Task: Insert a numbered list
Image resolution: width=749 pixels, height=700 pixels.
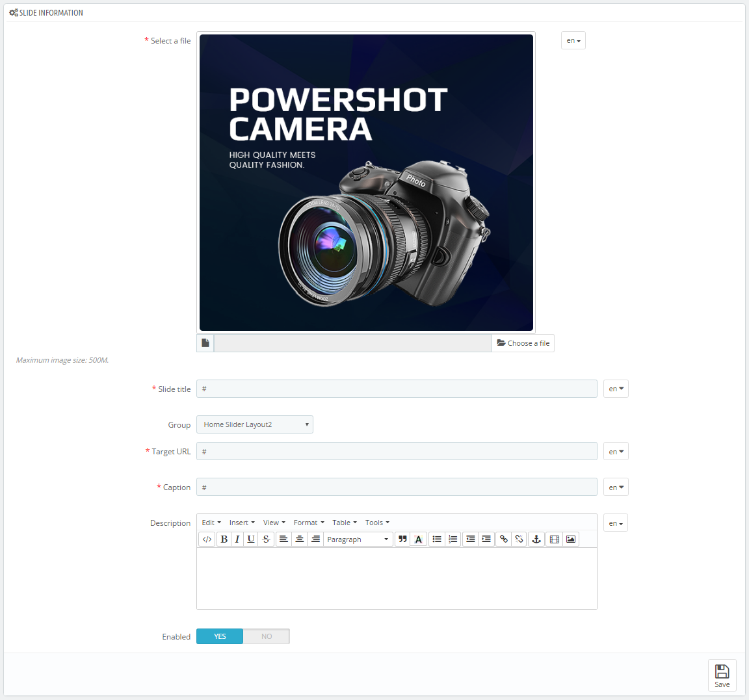Action: [453, 539]
